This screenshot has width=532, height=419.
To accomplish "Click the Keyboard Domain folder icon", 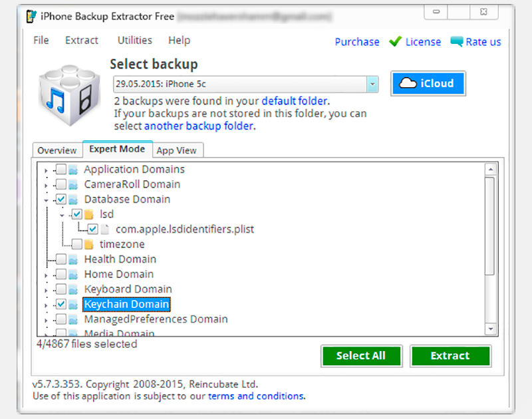I will pyautogui.click(x=73, y=289).
